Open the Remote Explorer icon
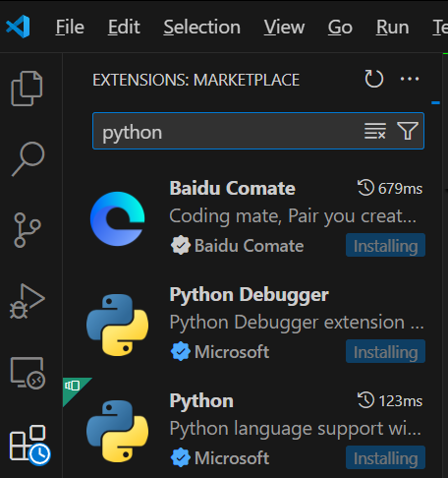The height and width of the screenshot is (478, 448). 28,373
